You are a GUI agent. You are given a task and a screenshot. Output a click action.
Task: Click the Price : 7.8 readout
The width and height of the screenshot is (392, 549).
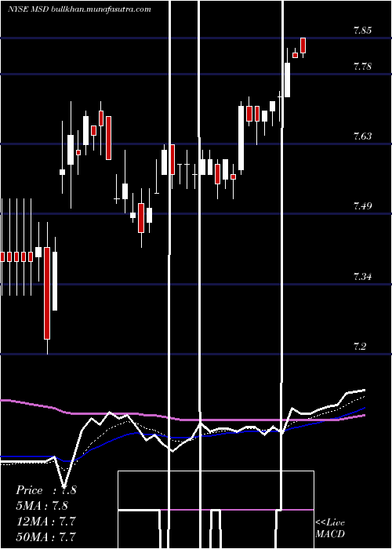45,490
